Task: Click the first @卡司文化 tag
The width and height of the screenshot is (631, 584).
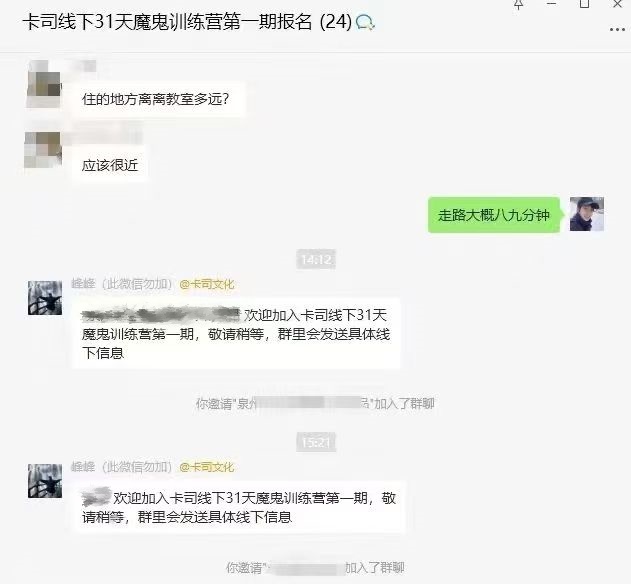Action: tap(207, 284)
